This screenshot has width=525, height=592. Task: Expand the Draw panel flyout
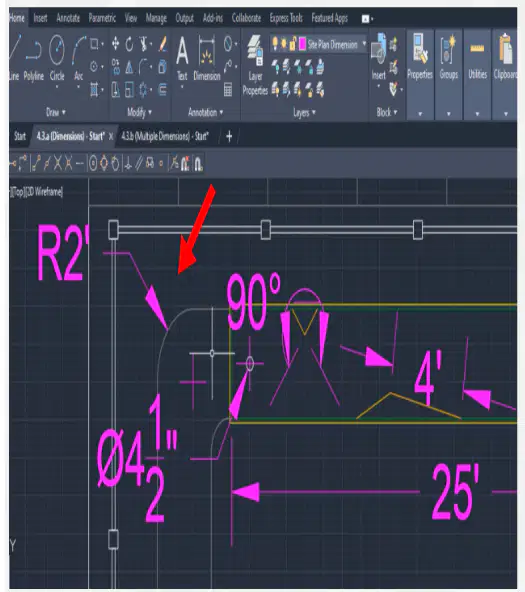pyautogui.click(x=56, y=112)
